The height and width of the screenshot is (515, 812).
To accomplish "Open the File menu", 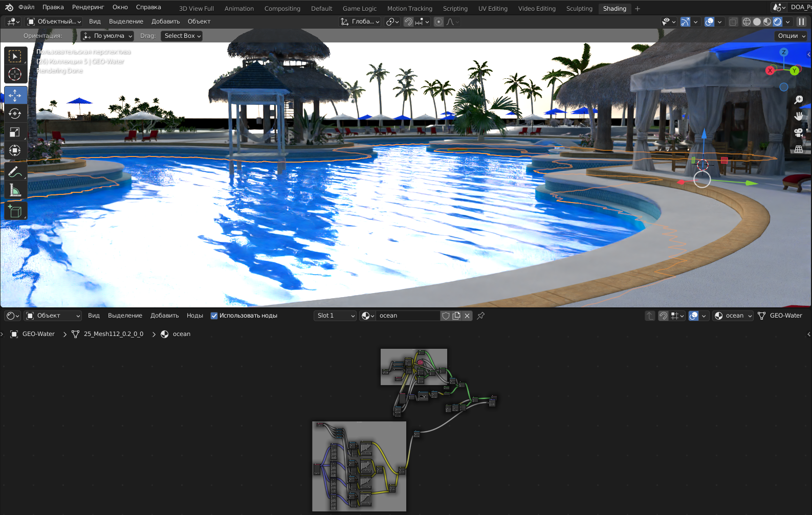I will (x=27, y=7).
